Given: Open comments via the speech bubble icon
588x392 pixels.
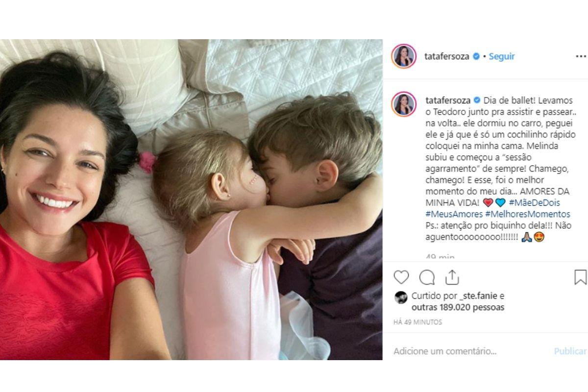Looking at the screenshot, I should click(427, 277).
